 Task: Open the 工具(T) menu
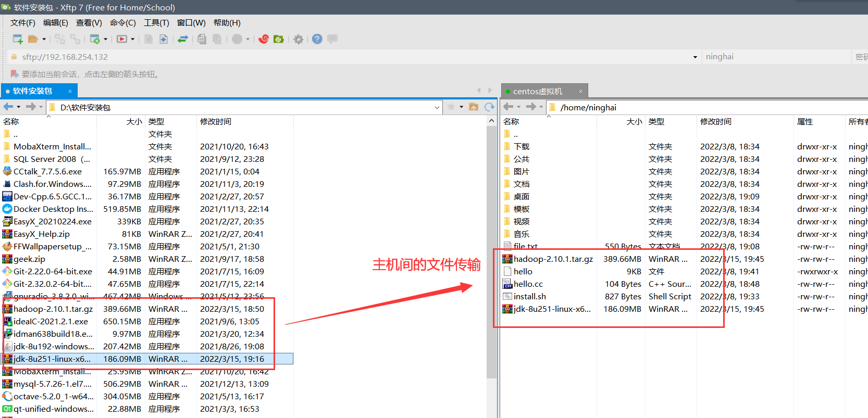(x=157, y=23)
